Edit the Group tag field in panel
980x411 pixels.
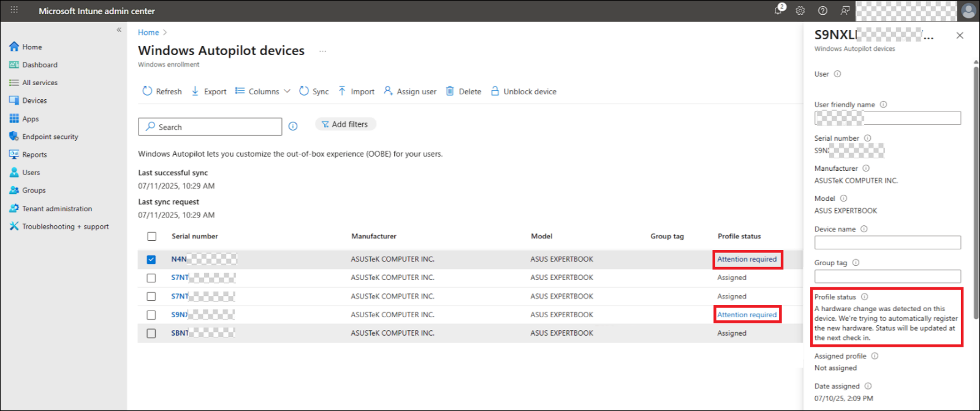(887, 276)
